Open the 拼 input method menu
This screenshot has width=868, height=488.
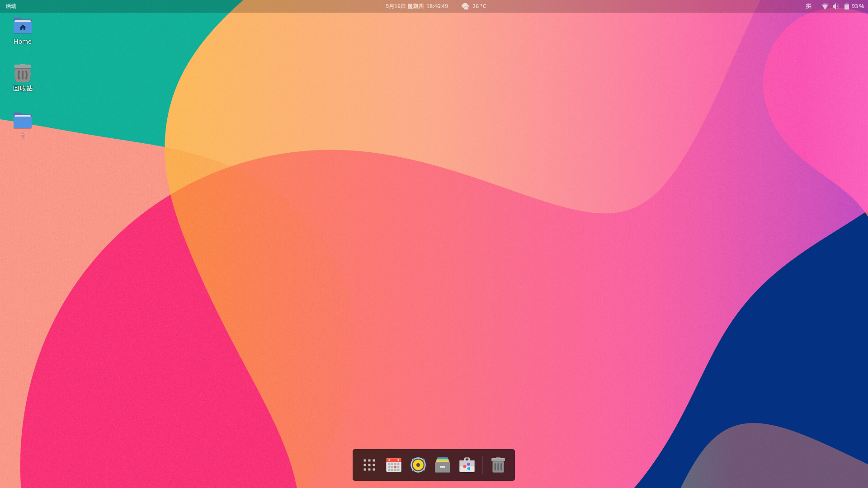808,6
